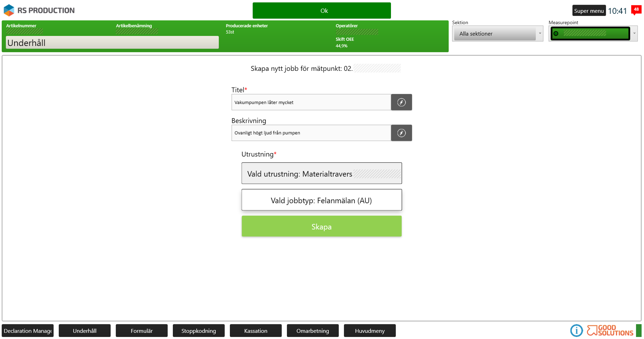Click the Artikelnummer label

21,26
